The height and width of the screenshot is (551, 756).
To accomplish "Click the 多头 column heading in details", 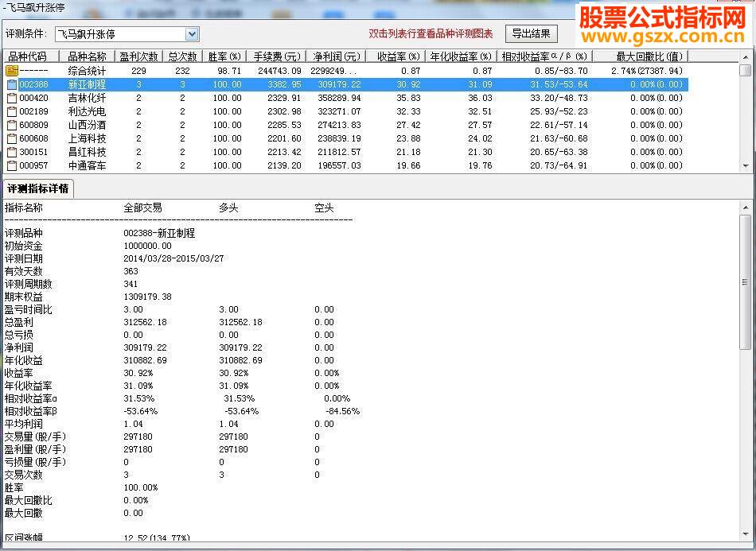I will click(228, 208).
